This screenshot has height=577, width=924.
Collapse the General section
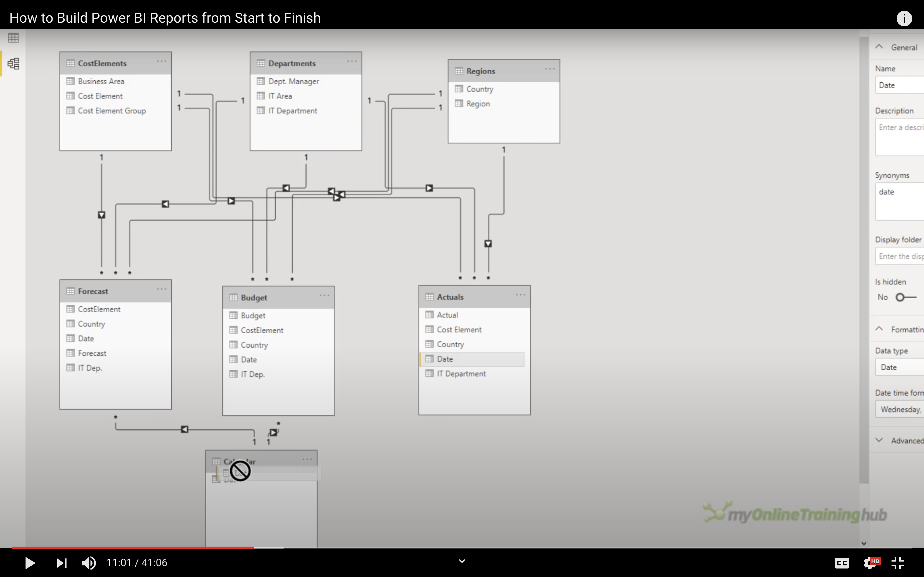tap(879, 47)
